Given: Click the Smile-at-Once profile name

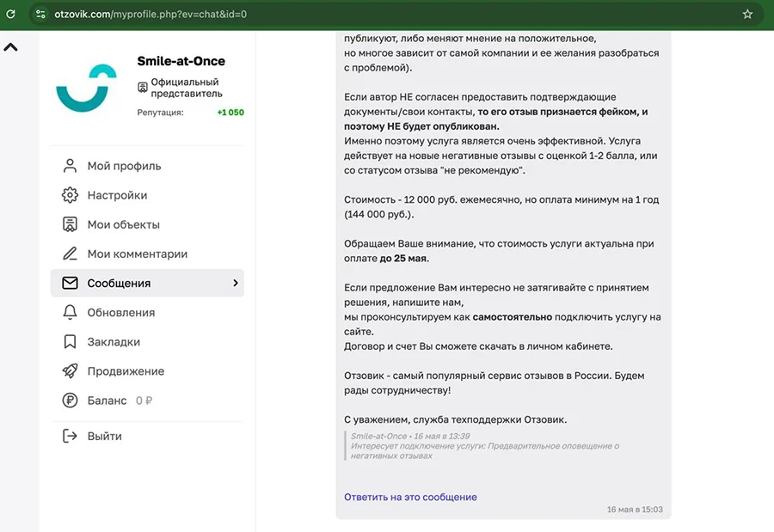Looking at the screenshot, I should [x=181, y=61].
